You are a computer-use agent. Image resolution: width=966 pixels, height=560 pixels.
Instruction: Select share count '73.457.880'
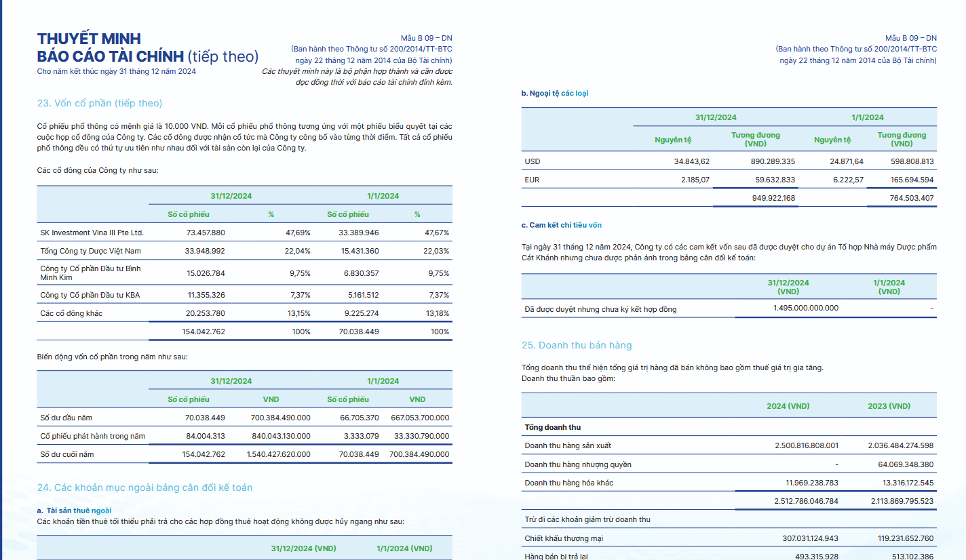pyautogui.click(x=206, y=233)
